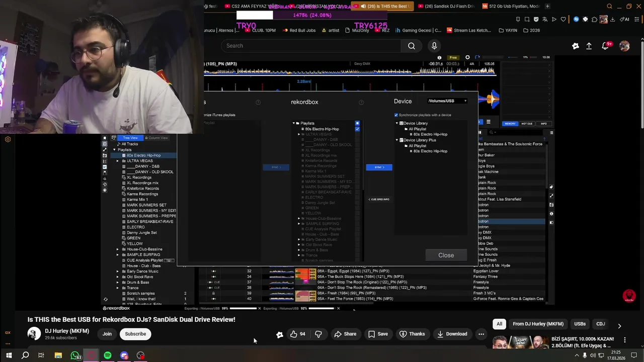Collapse Device Library Plus node
This screenshot has width=644, height=362.
(x=396, y=140)
